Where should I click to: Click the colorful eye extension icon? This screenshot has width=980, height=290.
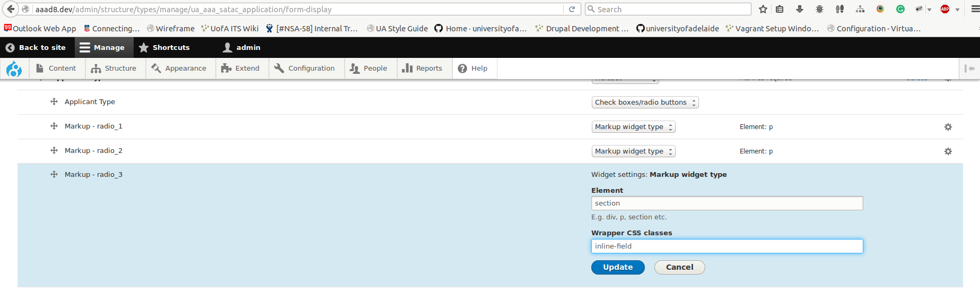tap(880, 9)
